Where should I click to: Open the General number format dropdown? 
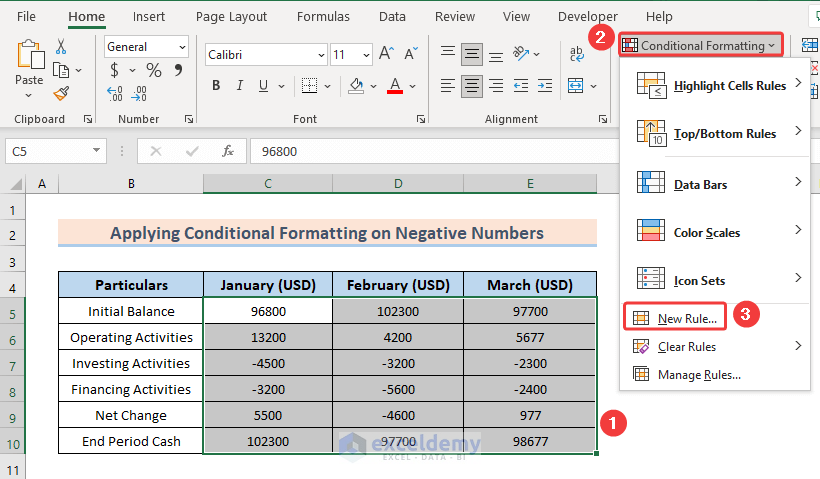[x=182, y=47]
